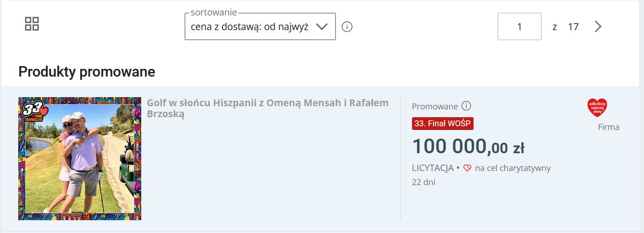644x233 pixels.
Task: Click the red 33. Finał WOŚP badge
Action: tap(443, 124)
